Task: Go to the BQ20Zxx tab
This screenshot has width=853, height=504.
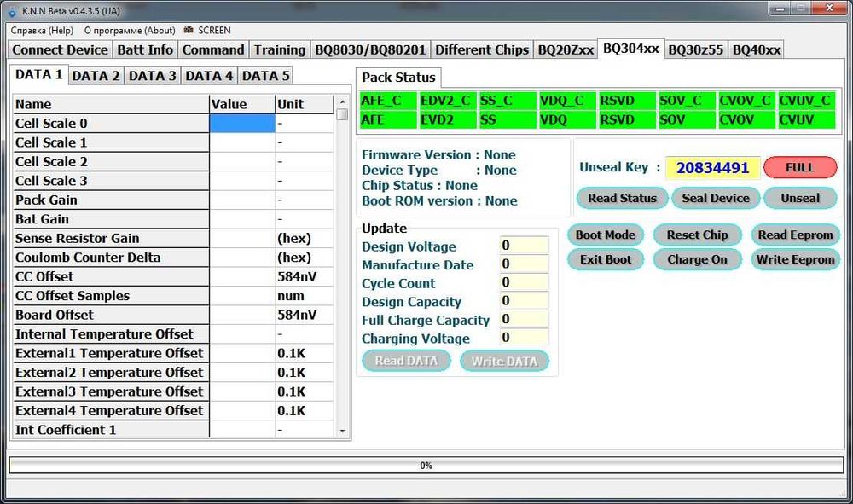Action: coord(566,49)
